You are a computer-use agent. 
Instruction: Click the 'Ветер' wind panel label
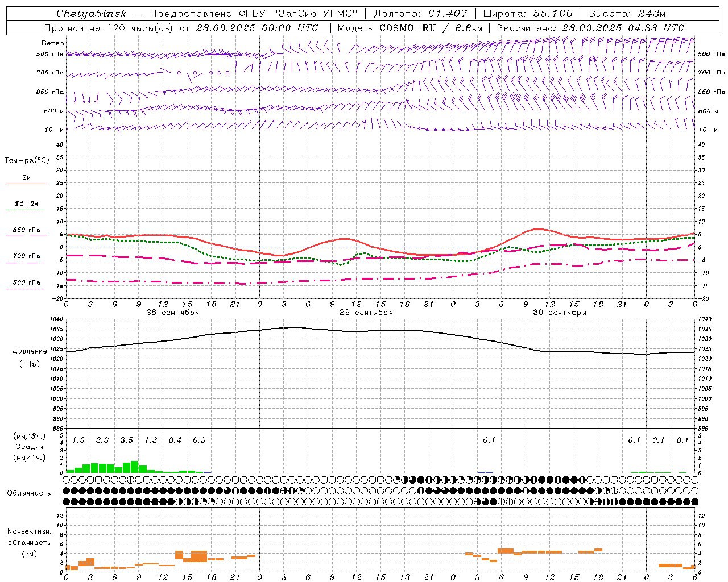click(x=53, y=43)
